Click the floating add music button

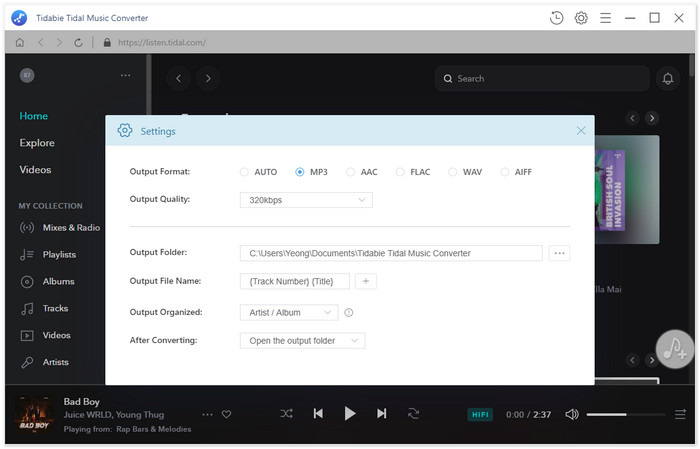[675, 348]
